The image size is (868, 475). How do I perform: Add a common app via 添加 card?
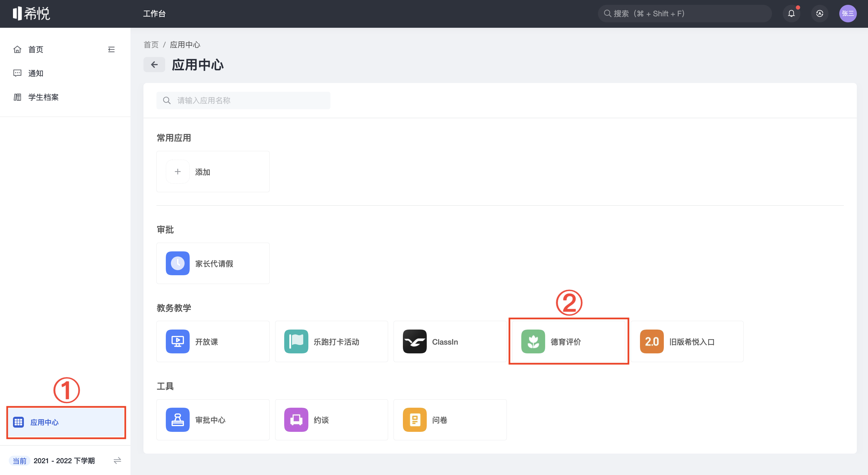coord(213,172)
